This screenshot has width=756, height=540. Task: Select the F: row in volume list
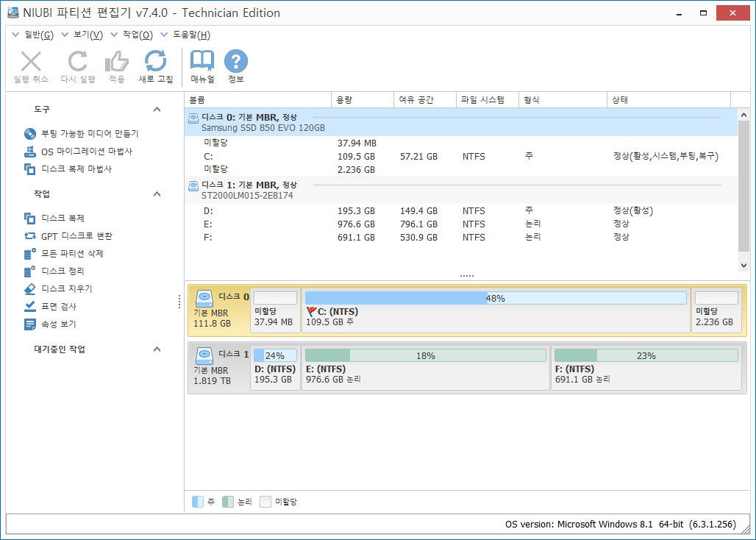tap(461, 237)
